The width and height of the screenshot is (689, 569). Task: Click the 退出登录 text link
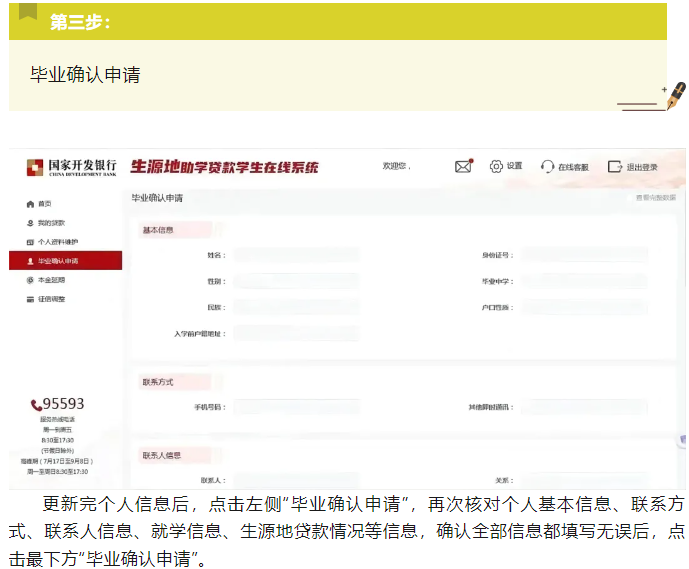[x=642, y=167]
